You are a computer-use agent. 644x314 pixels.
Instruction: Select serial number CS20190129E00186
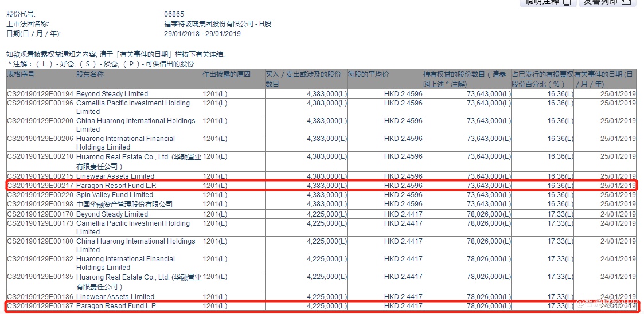coord(40,297)
